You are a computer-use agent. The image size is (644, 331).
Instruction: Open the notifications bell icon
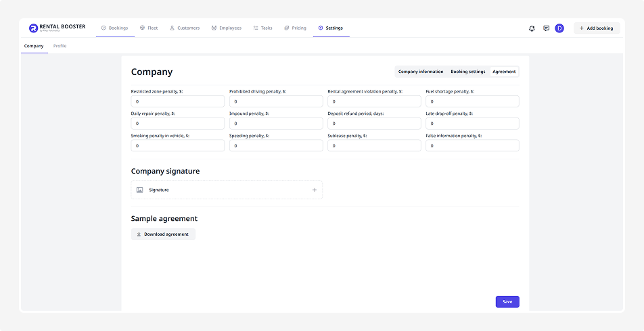532,28
